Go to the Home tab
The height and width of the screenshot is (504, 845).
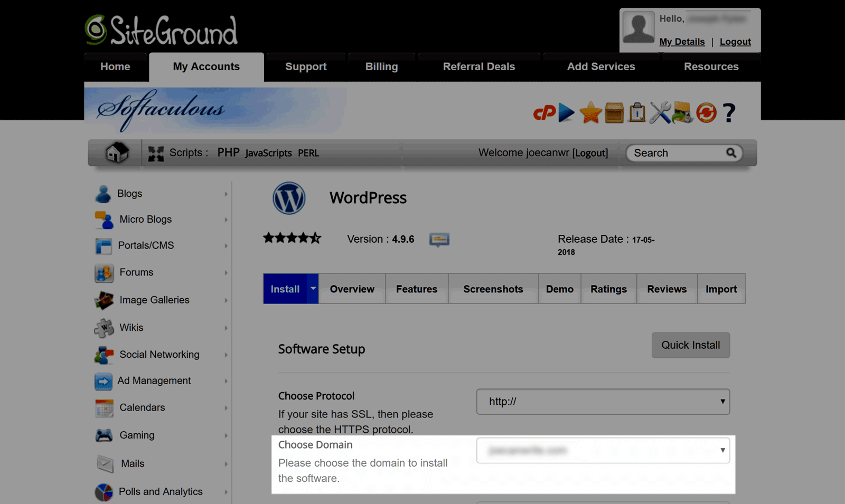pos(115,67)
